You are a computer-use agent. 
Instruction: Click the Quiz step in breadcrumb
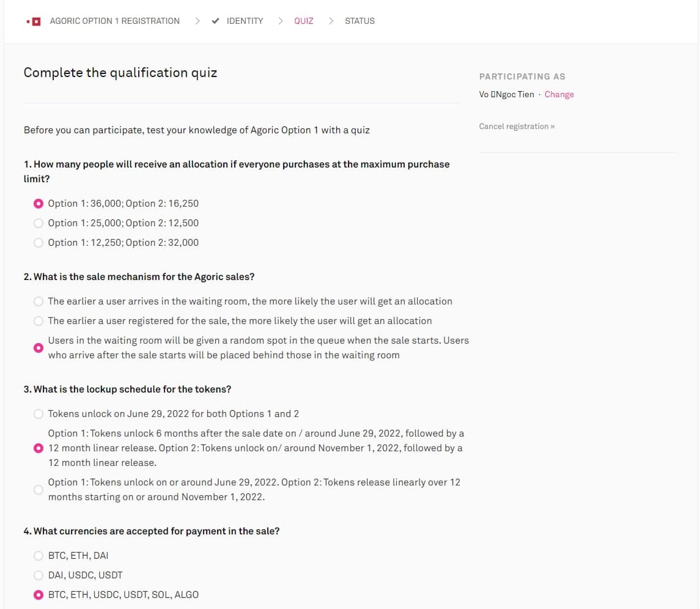304,21
